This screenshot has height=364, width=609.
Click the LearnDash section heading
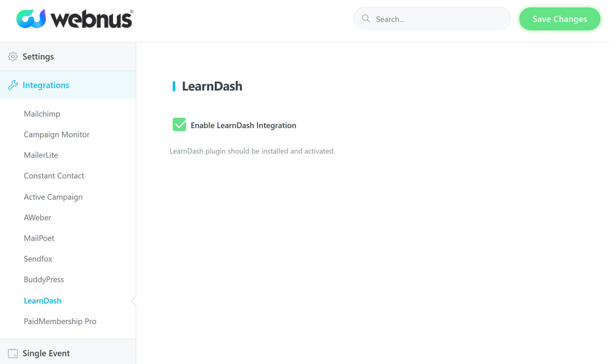click(x=212, y=86)
